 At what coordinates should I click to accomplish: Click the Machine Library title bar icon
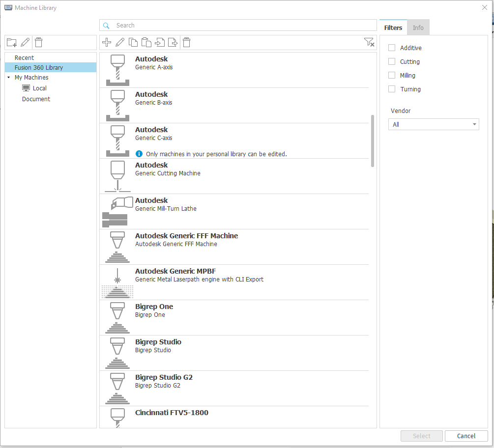(x=8, y=7)
